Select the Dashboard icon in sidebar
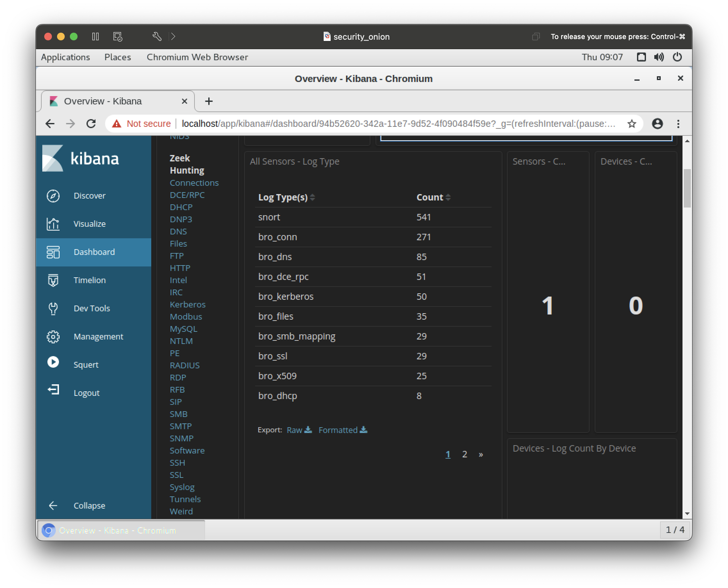The image size is (728, 588). (53, 252)
